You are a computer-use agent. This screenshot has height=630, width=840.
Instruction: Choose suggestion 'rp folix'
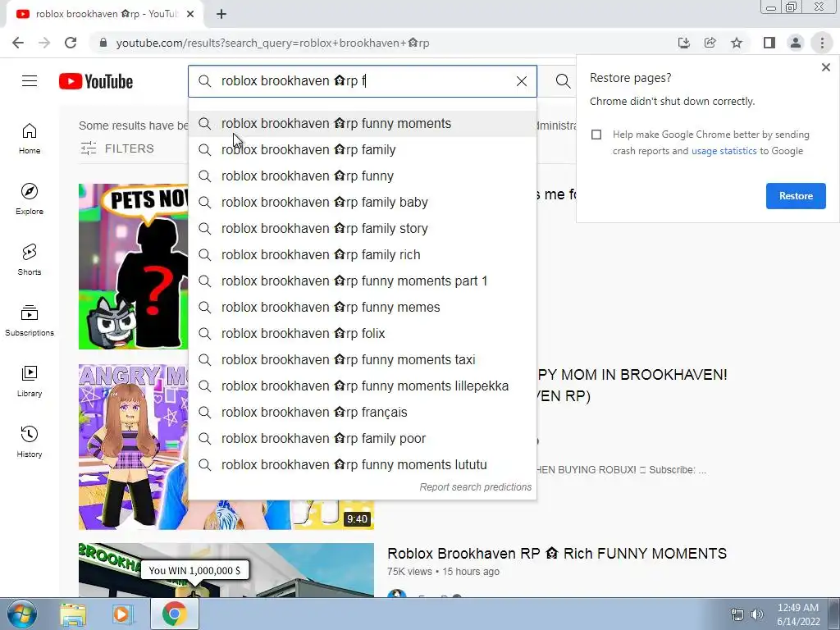click(362, 334)
